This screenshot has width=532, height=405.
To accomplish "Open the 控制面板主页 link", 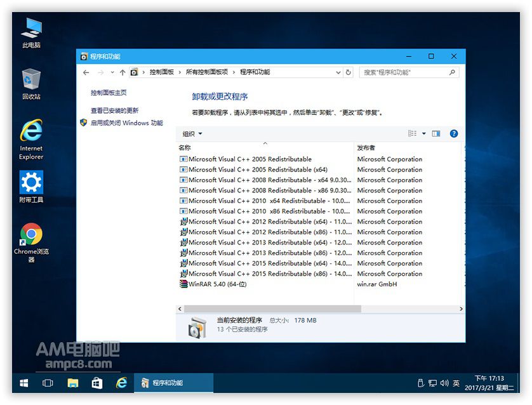I will (x=109, y=93).
